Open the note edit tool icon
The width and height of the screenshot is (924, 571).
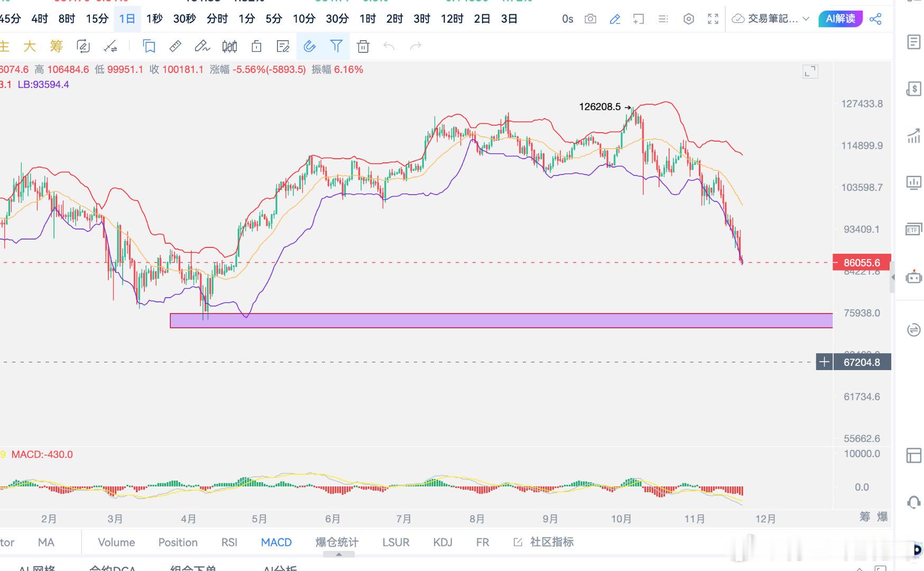pyautogui.click(x=283, y=47)
